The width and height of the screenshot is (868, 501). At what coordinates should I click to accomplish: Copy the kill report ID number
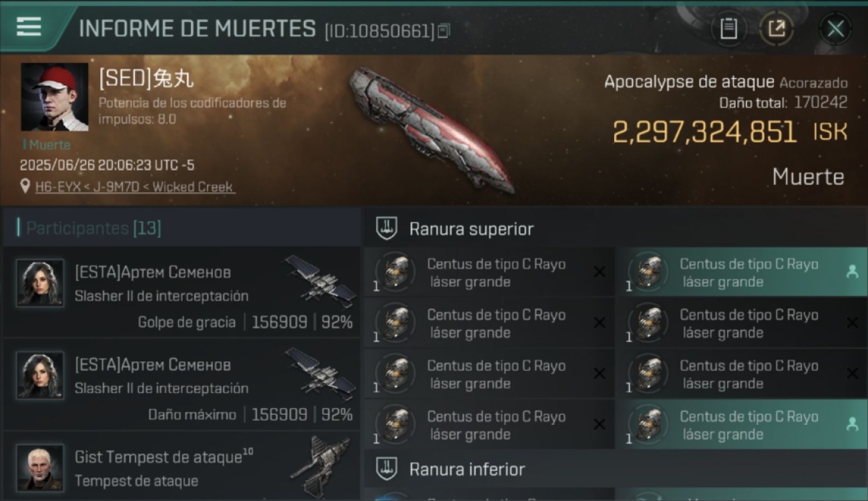(x=444, y=31)
